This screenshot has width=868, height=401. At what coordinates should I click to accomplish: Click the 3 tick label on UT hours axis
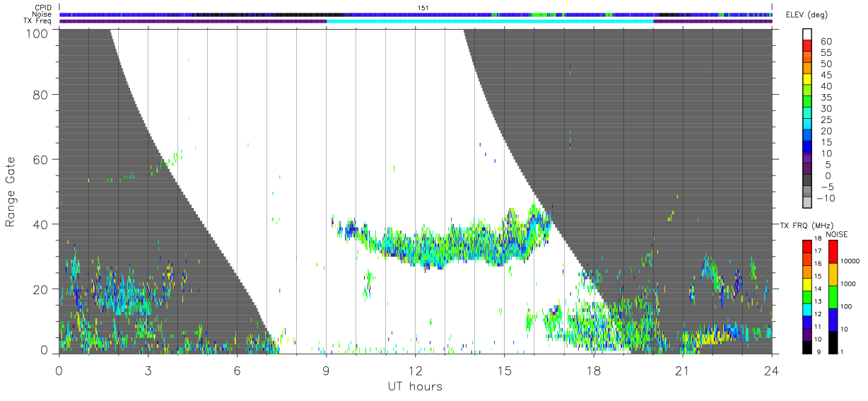pos(148,370)
